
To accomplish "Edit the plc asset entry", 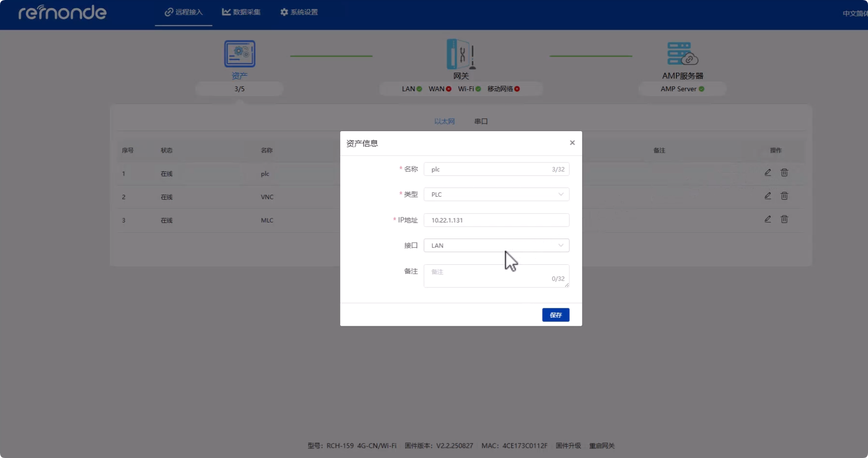I will click(x=767, y=173).
